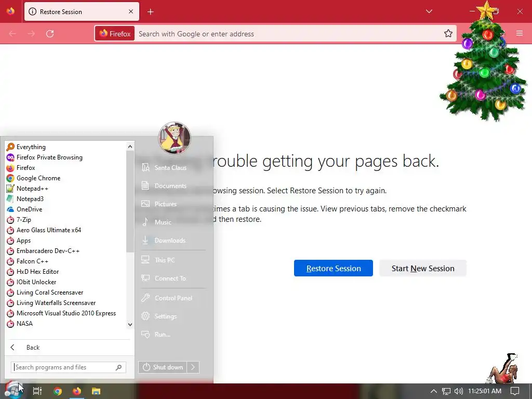Show hidden system tray icons
The width and height of the screenshot is (532, 399).
434,391
